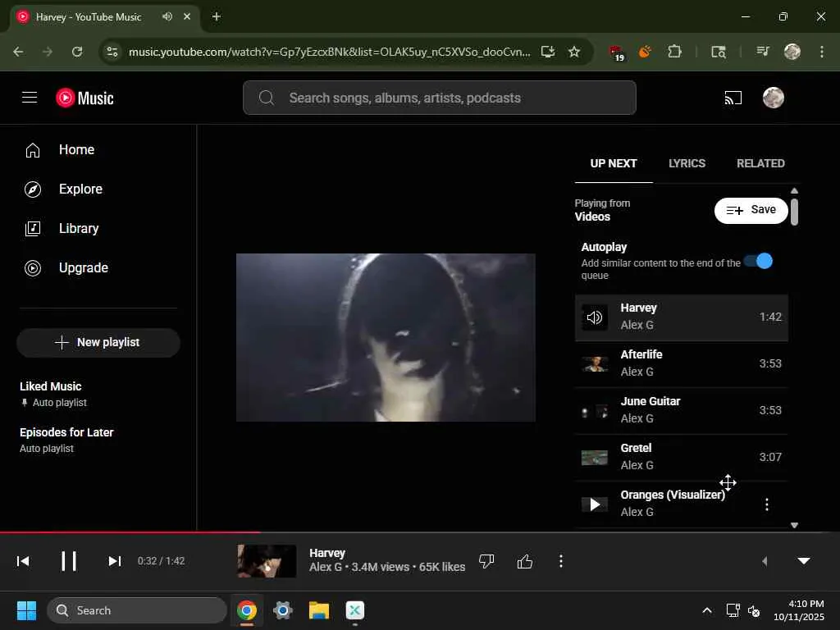This screenshot has height=630, width=840.
Task: Select Harvey in the queue
Action: pos(682,317)
